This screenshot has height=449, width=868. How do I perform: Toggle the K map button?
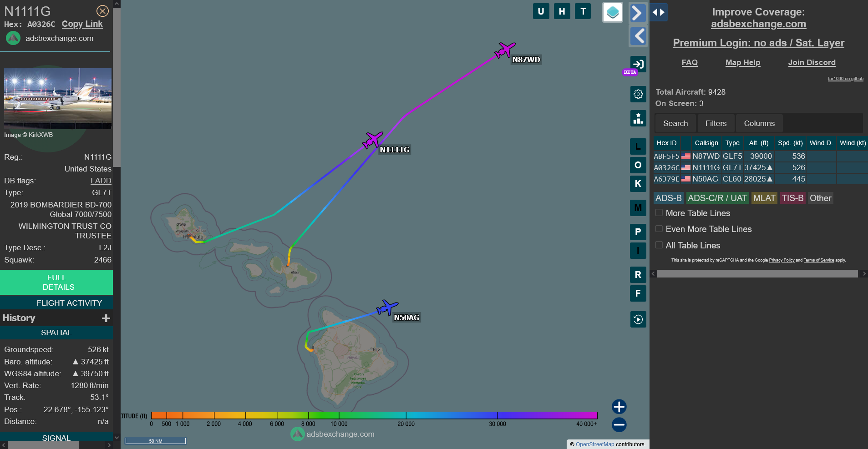point(638,184)
